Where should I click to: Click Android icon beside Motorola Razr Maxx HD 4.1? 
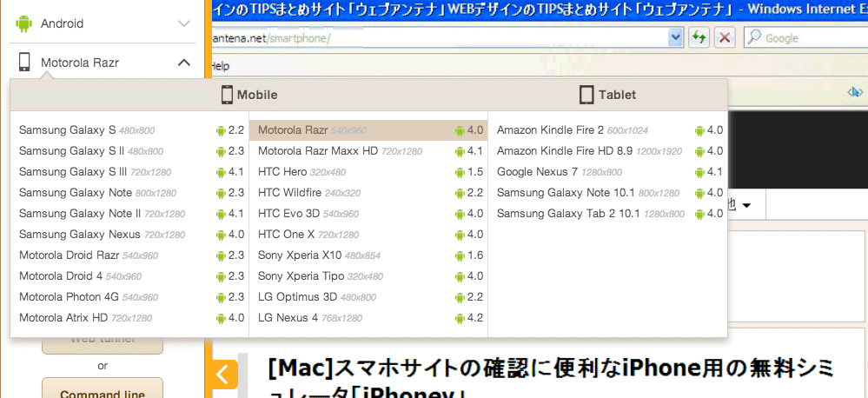[460, 152]
